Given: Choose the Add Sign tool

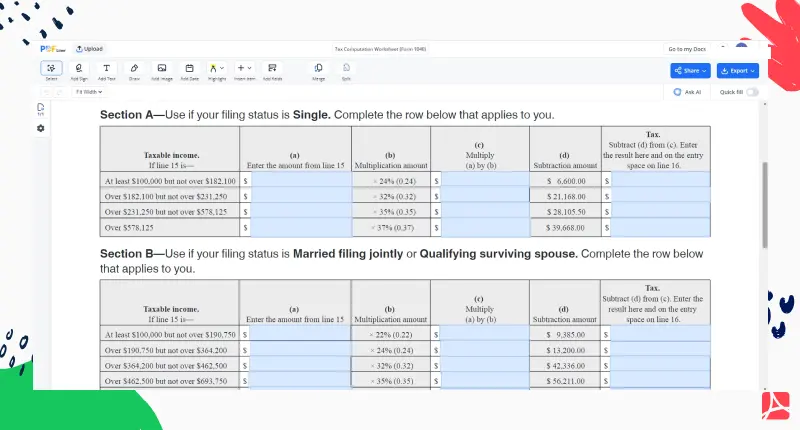Looking at the screenshot, I should 79,71.
